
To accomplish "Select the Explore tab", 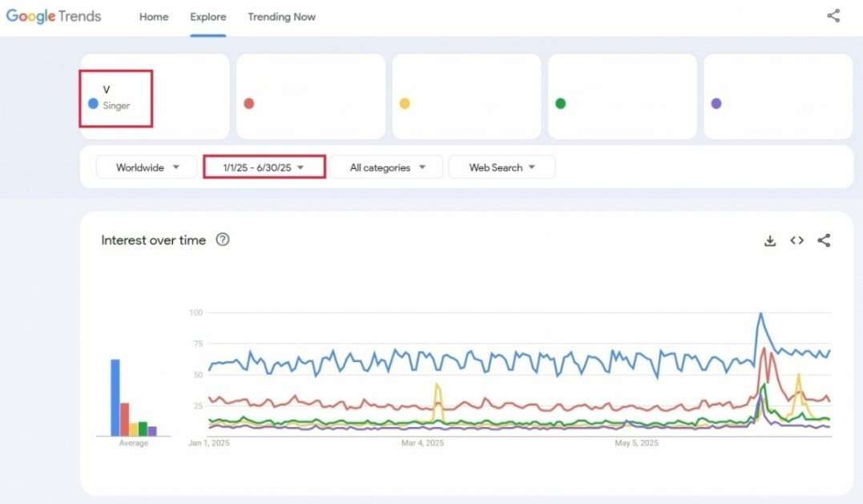I will [208, 17].
